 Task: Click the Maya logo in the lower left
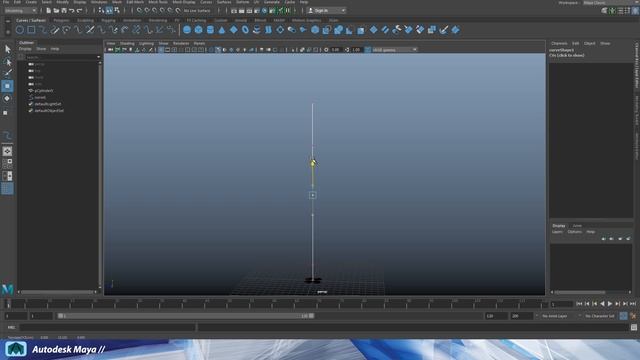8,289
